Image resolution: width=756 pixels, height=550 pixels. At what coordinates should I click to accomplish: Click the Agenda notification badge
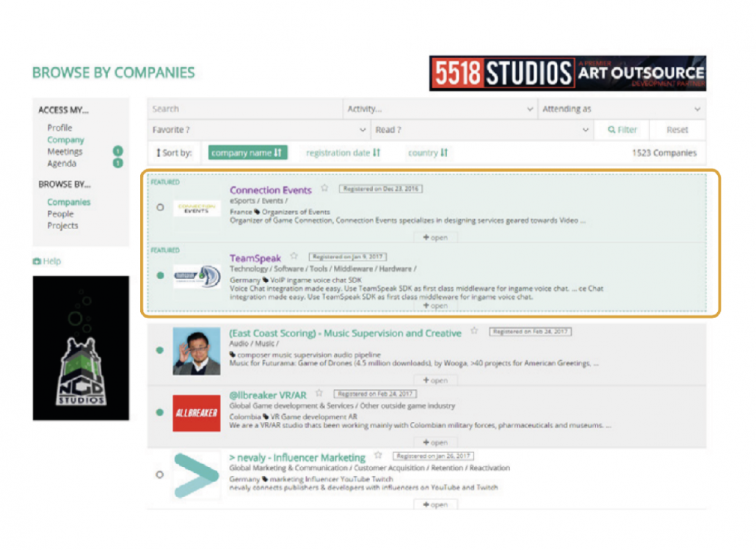pos(117,163)
